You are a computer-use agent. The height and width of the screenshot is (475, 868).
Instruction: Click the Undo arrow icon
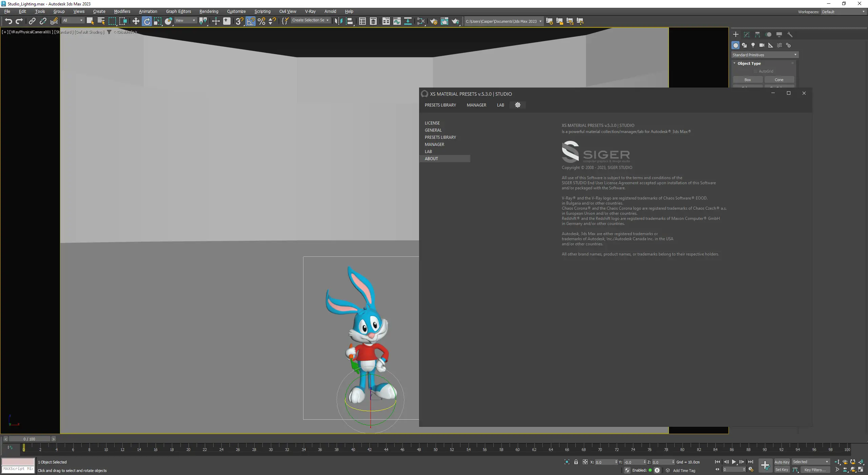click(x=8, y=21)
